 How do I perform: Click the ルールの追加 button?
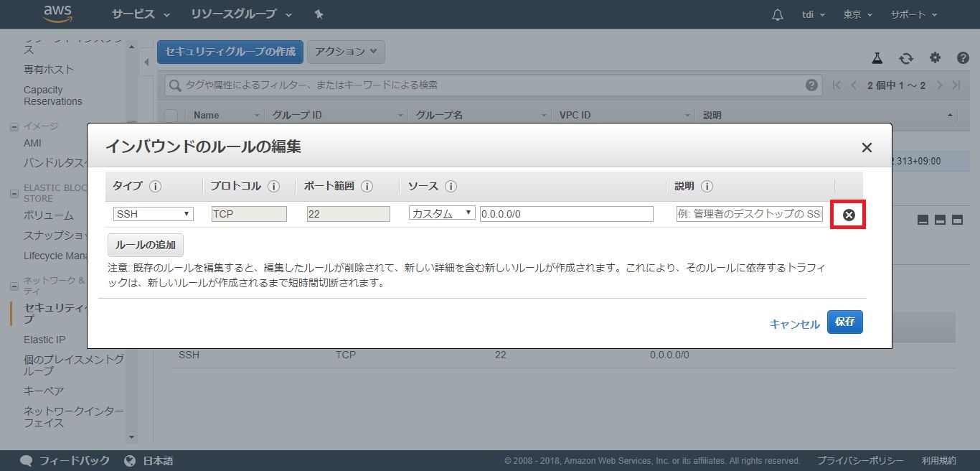tap(146, 245)
